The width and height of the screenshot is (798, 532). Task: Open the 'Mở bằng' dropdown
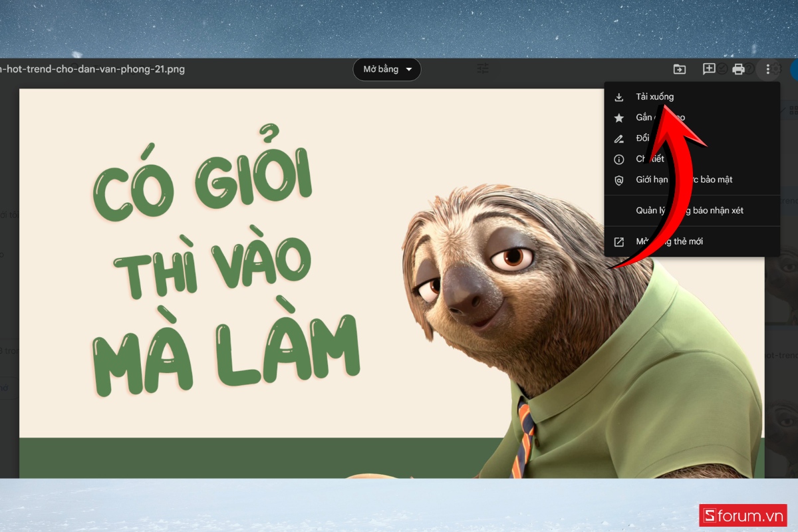pos(387,69)
